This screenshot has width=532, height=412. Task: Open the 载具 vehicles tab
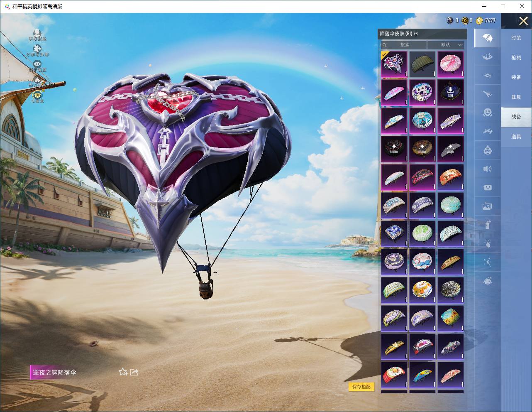[x=516, y=97]
